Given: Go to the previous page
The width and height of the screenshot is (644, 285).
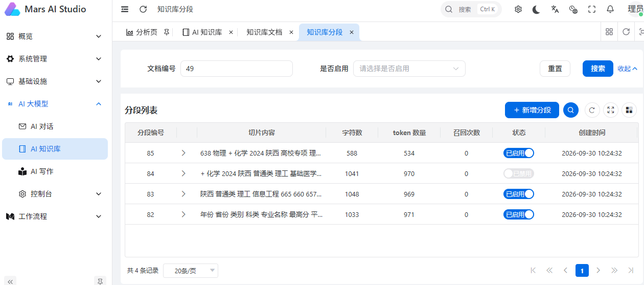Looking at the screenshot, I should click(x=565, y=270).
